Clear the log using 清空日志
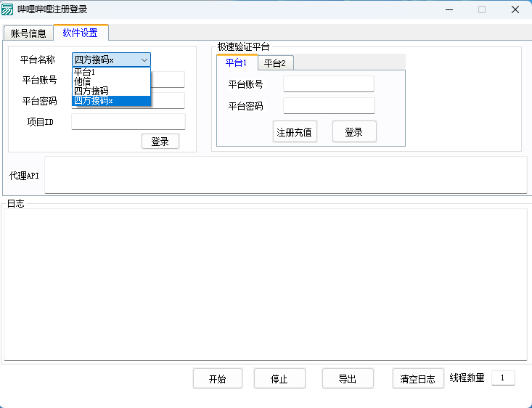 417,379
